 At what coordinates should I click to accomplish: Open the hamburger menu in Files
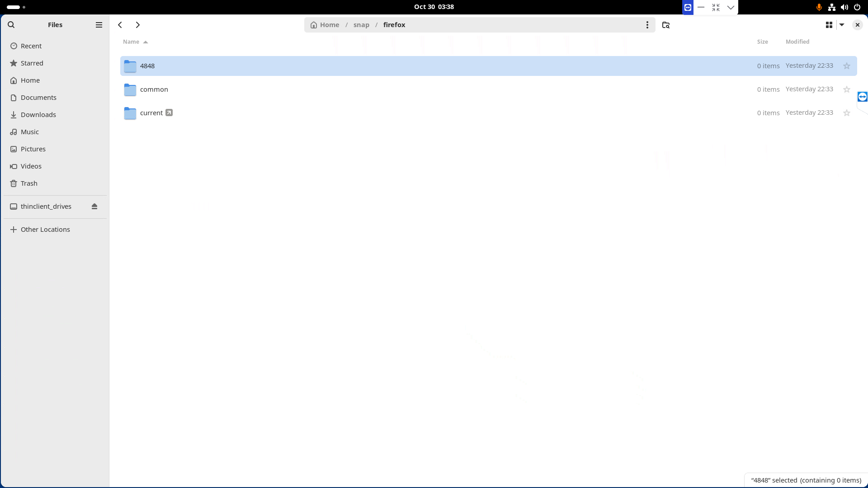(x=99, y=24)
